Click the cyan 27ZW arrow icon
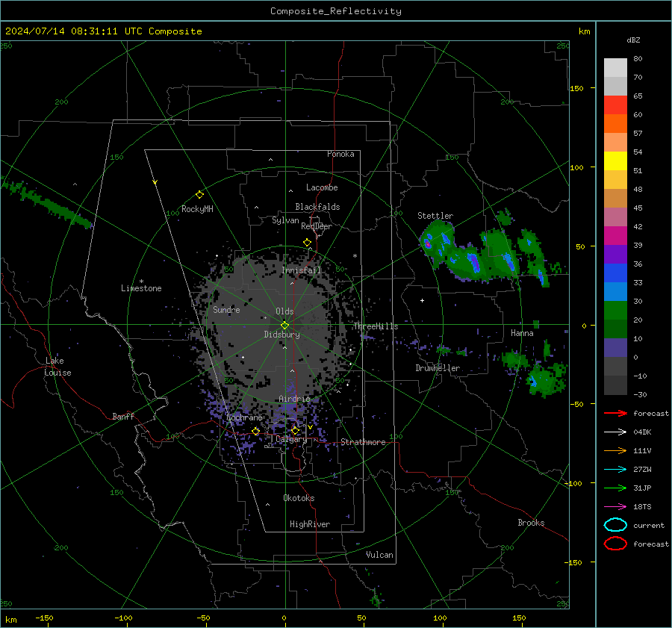The width and height of the screenshot is (672, 628). tap(615, 470)
